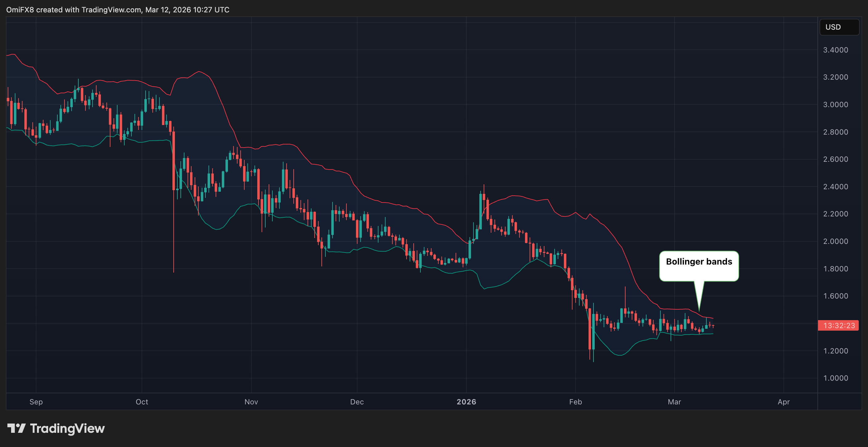Click the Mar label on time axis
The height and width of the screenshot is (447, 868).
coord(675,402)
